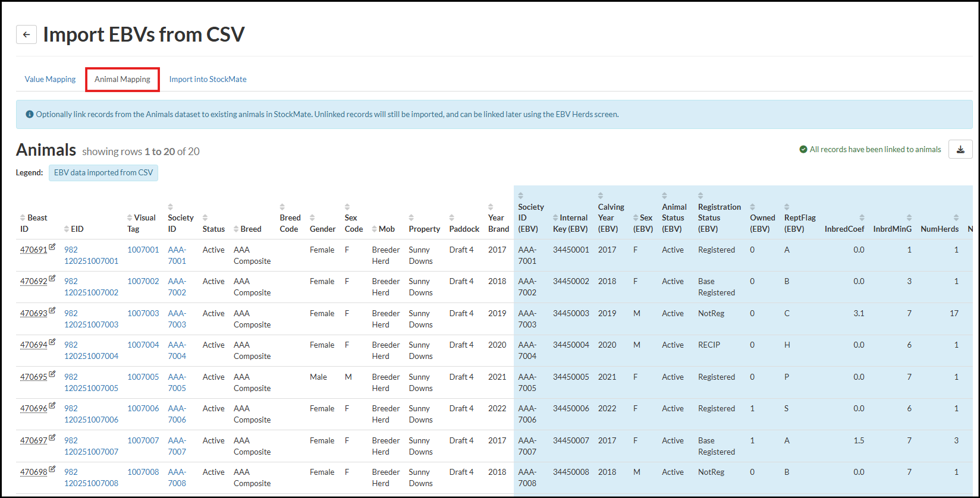The height and width of the screenshot is (498, 980).
Task: Open external link icon for beast 470691
Action: pyautogui.click(x=52, y=247)
